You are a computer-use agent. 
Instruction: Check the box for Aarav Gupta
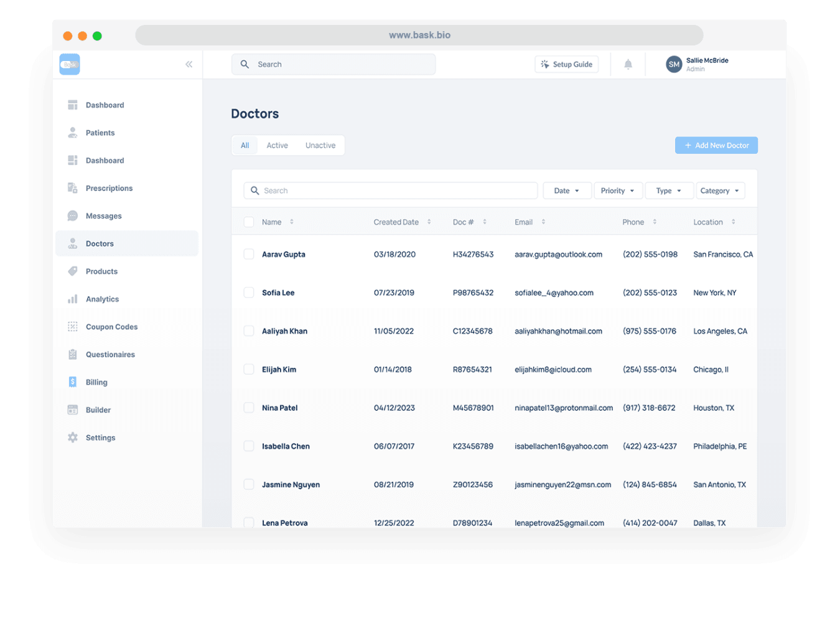coord(249,254)
